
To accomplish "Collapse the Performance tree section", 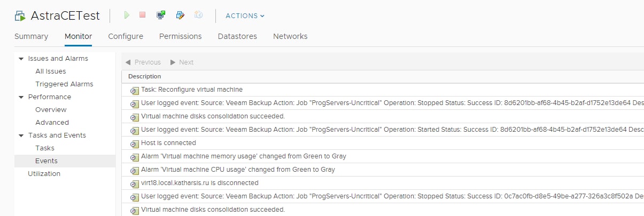I will click(x=21, y=97).
